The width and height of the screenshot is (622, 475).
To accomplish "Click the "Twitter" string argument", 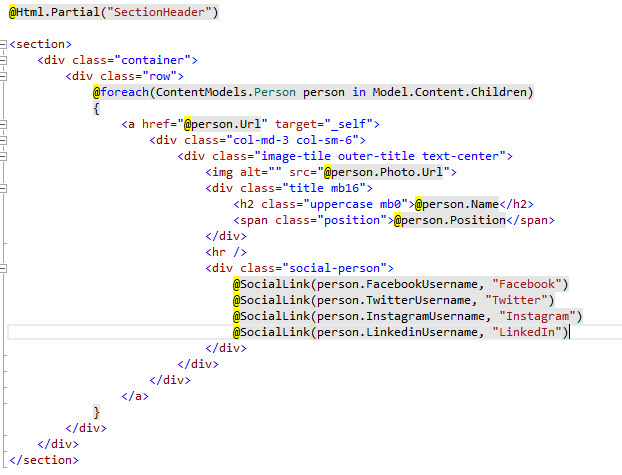I will (x=516, y=300).
